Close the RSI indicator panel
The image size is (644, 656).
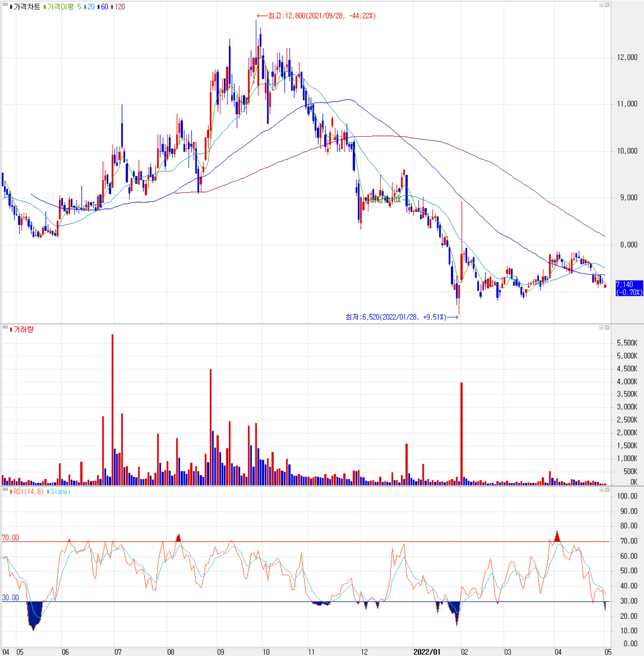(x=607, y=490)
